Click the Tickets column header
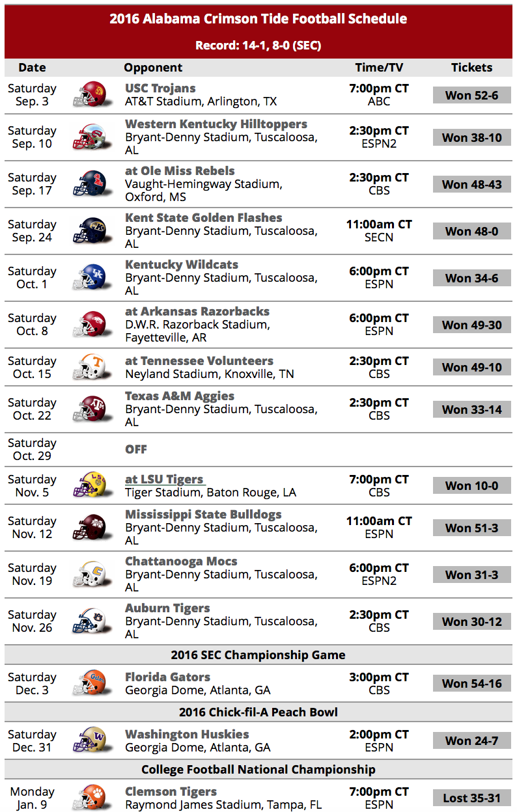This screenshot has width=517, height=812. pos(472,68)
